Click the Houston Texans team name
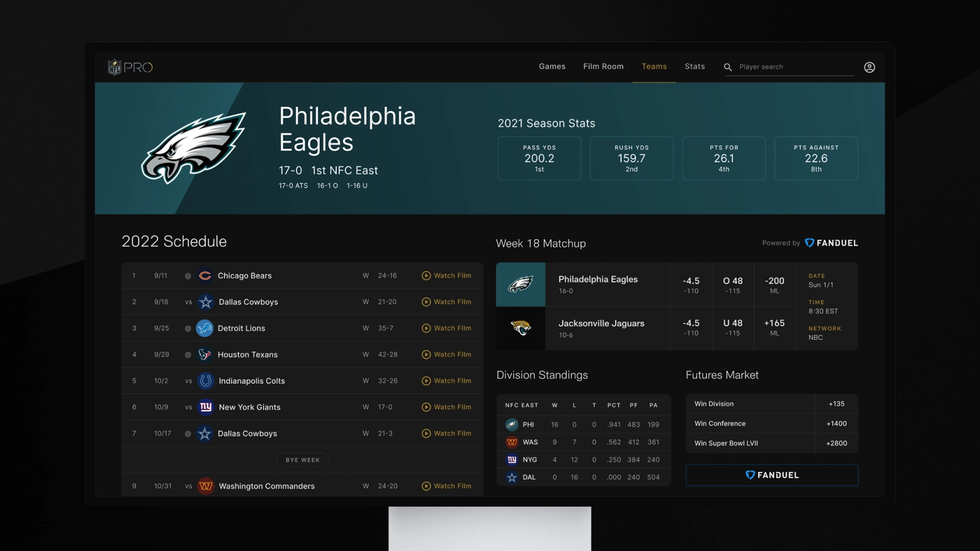The width and height of the screenshot is (980, 551). point(247,354)
